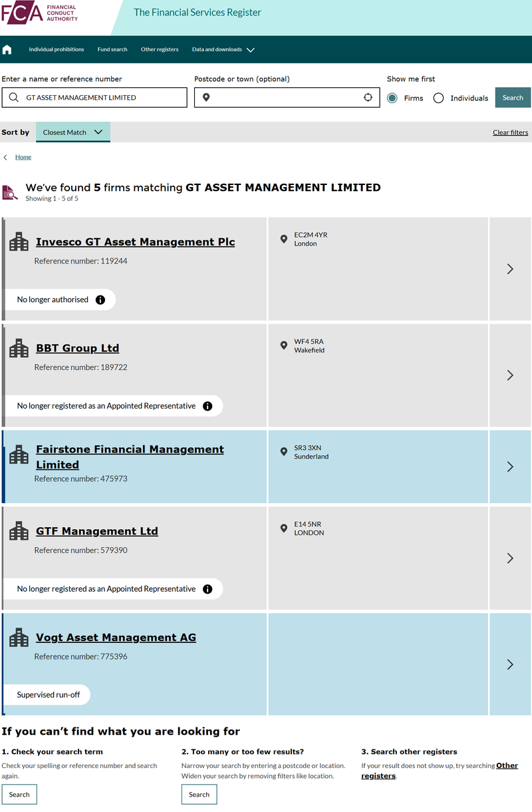
Task: Select the Firms radio button
Action: (392, 98)
